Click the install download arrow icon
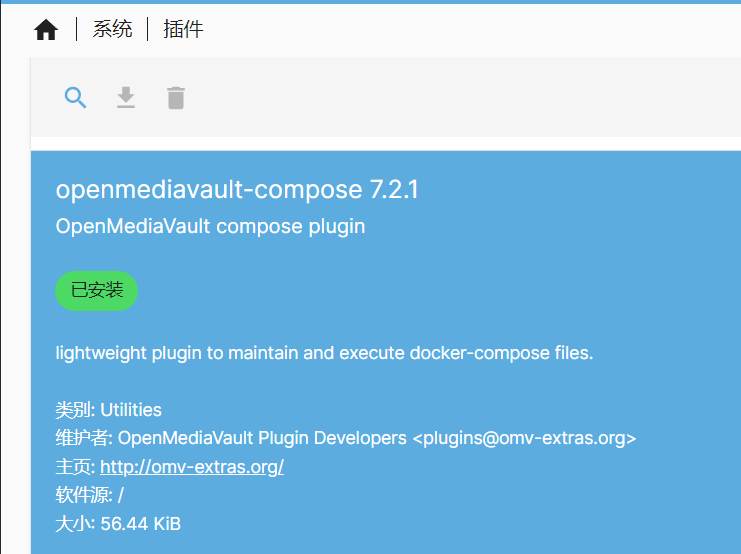This screenshot has width=741, height=554. [126, 97]
